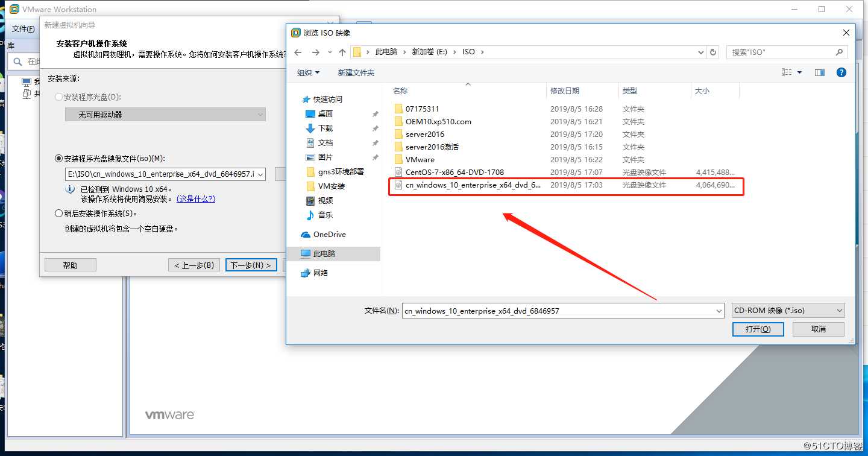Image resolution: width=868 pixels, height=456 pixels.
Task: Open VM安装 folder in sidebar
Action: point(332,186)
